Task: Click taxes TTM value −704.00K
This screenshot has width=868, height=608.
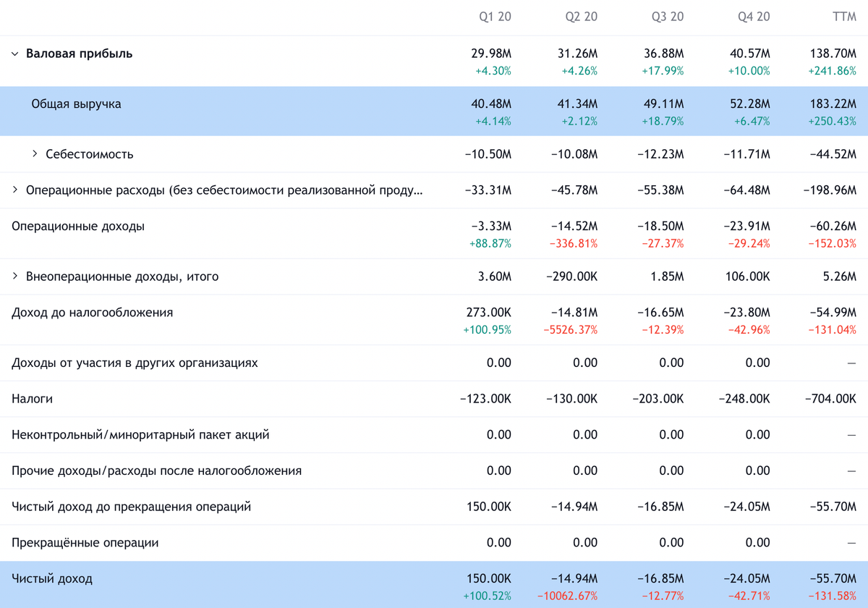Action: click(x=830, y=399)
